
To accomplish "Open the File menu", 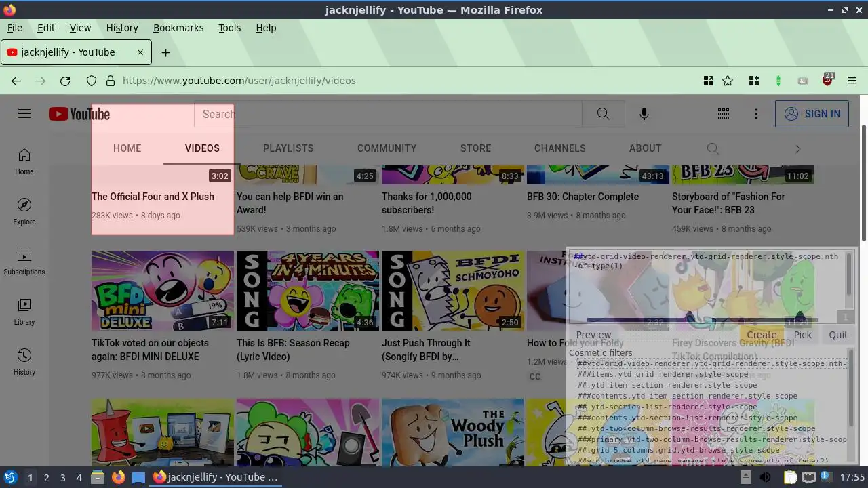I will click(x=14, y=28).
